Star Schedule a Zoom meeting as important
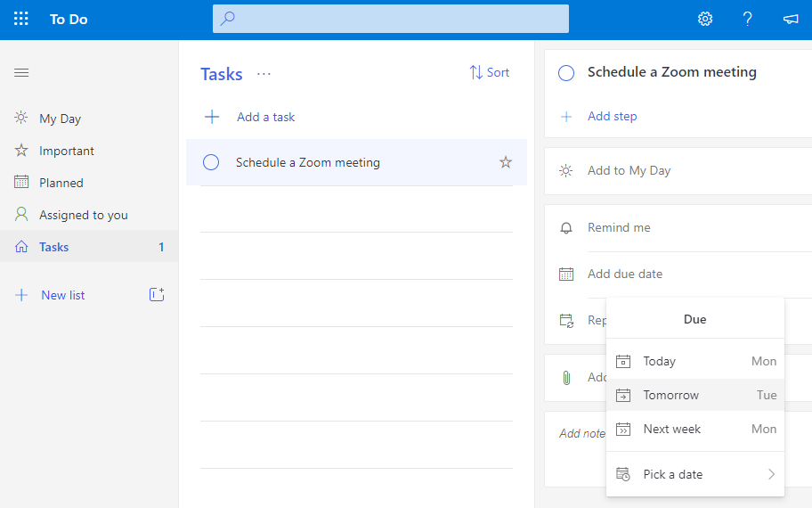Viewport: 812px width, 508px height. click(506, 162)
